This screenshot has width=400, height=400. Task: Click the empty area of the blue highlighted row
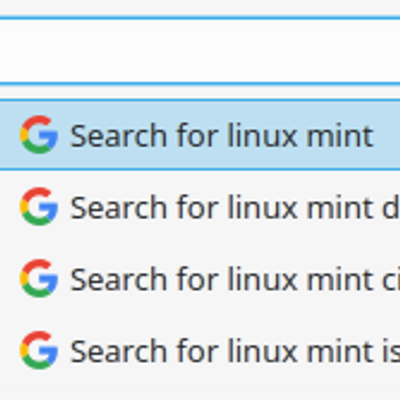387,135
